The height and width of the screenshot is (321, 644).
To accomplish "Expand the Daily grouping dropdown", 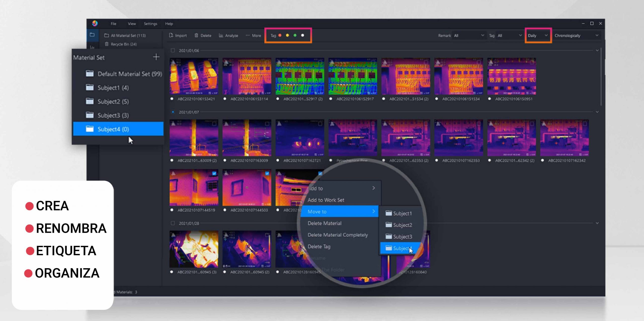I will click(537, 35).
